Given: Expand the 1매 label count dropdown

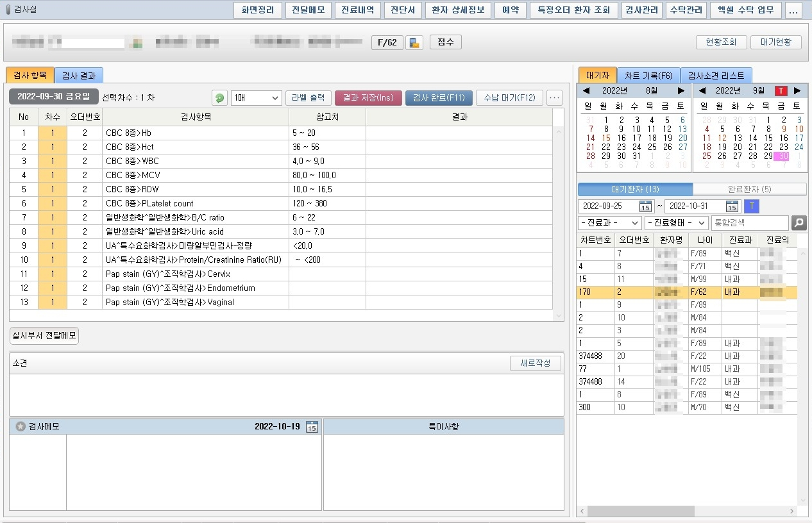Looking at the screenshot, I should coord(256,98).
